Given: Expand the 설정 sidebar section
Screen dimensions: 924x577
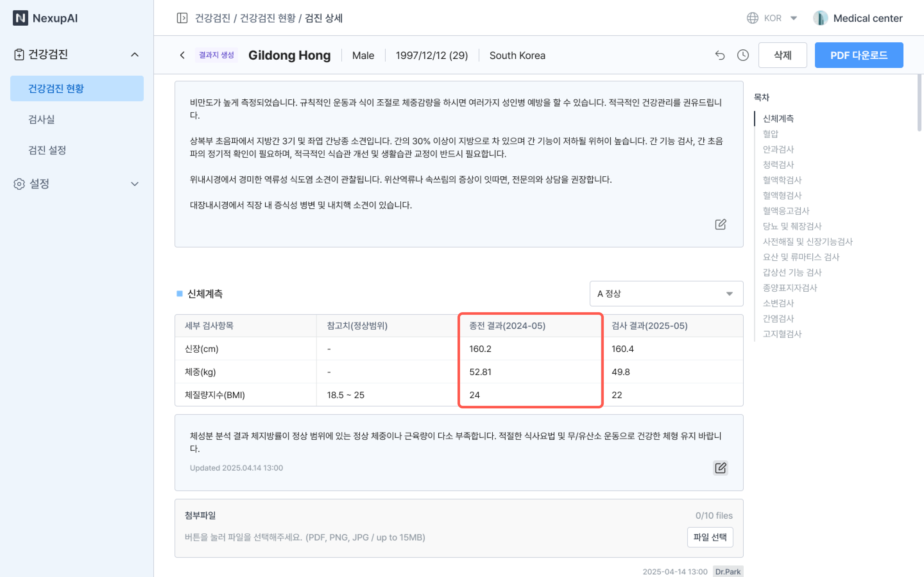Looking at the screenshot, I should click(134, 184).
